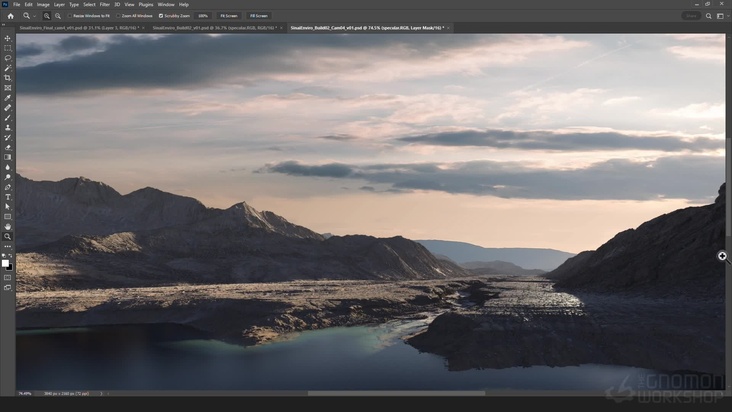Select the Lasso tool

tap(7, 58)
